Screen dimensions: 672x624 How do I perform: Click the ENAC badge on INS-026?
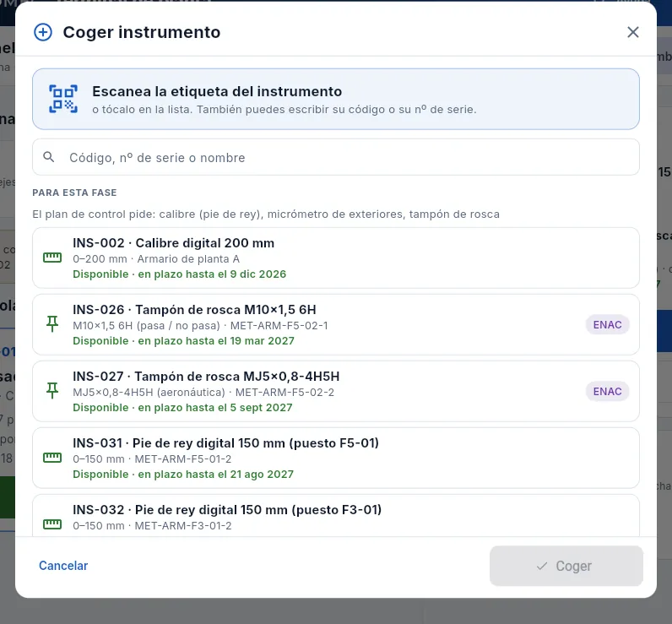(607, 325)
